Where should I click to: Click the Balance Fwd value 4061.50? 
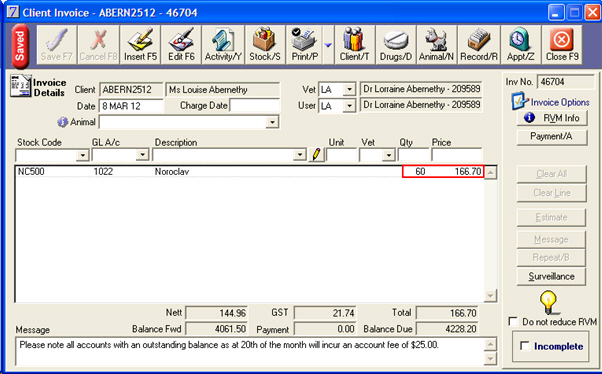pos(217,329)
